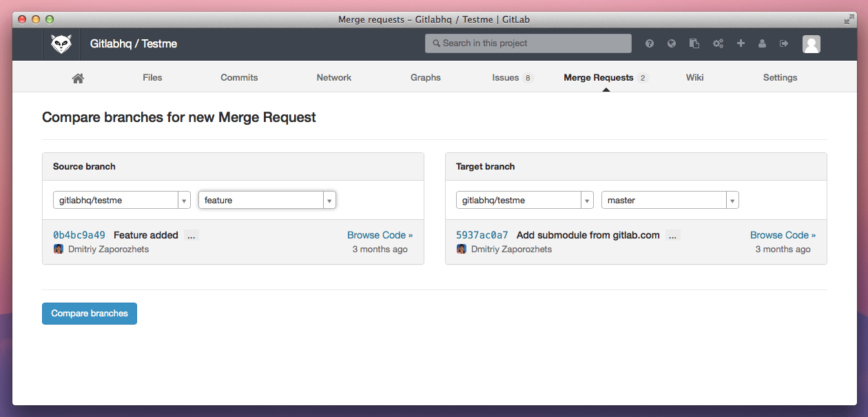
Task: Open your profile via the person icon
Action: tap(762, 43)
